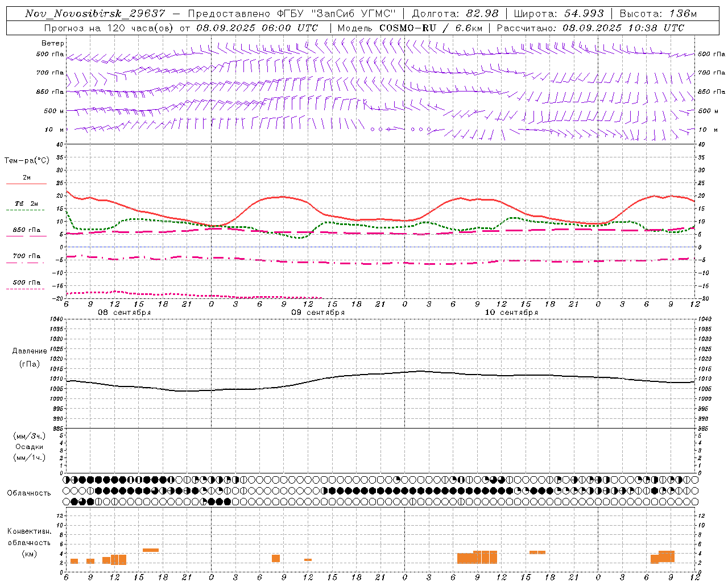
Task: Select the "Широта: 54.993" header value
Action: [x=559, y=14]
